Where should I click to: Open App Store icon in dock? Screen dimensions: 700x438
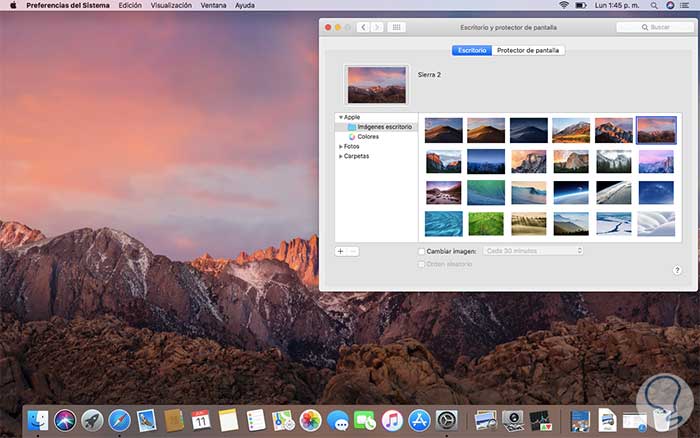click(x=419, y=421)
